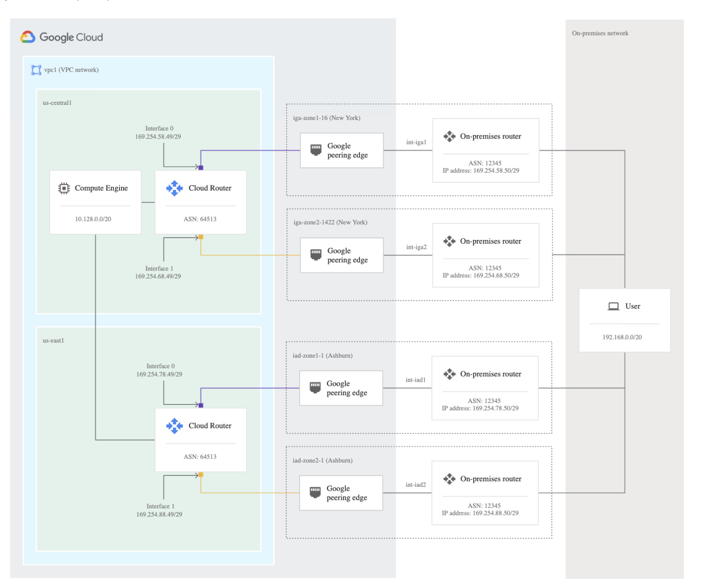Click the us-east1 region label
Image resolution: width=709 pixels, height=588 pixels.
point(54,341)
